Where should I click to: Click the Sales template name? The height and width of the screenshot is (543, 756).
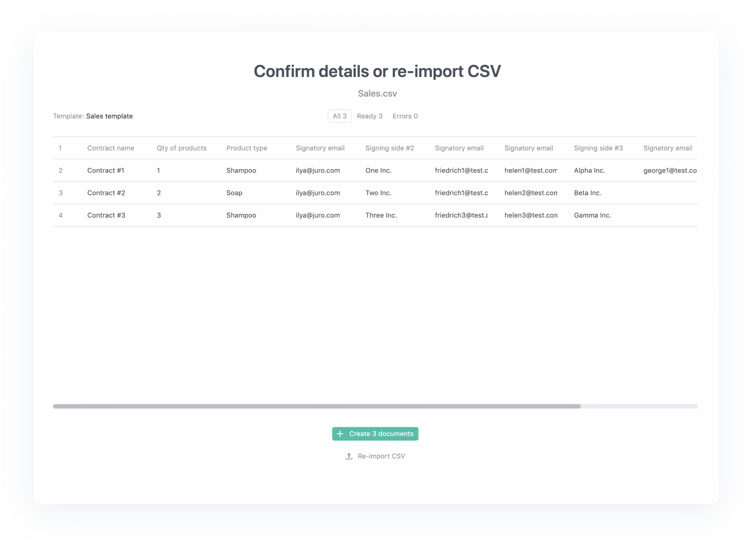click(x=109, y=116)
